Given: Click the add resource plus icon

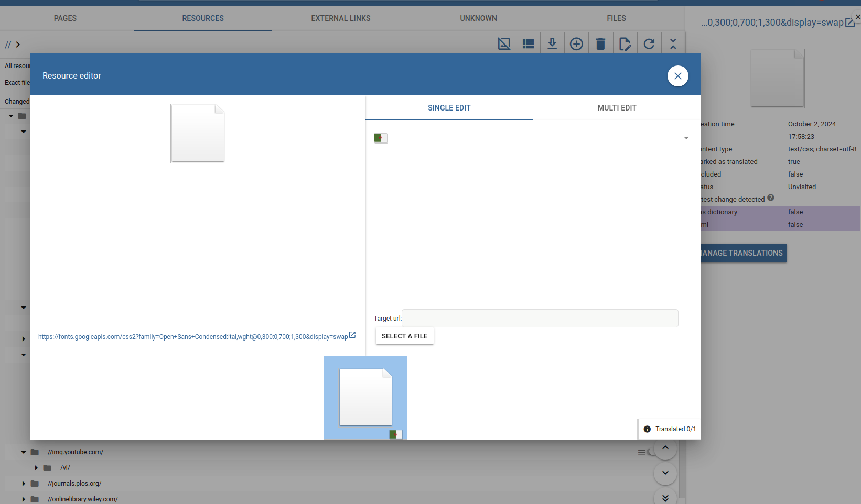Looking at the screenshot, I should 576,44.
